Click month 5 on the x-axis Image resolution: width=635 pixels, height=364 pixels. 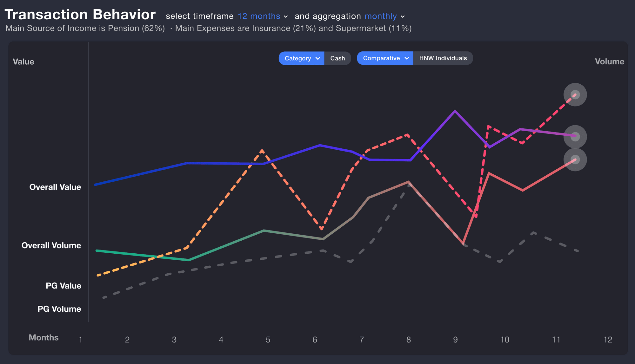click(x=268, y=340)
